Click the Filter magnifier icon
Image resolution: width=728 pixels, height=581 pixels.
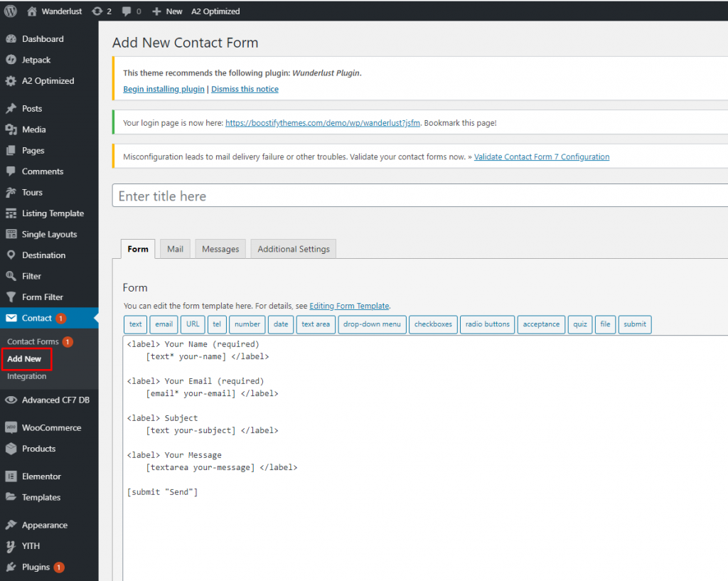pos(11,276)
